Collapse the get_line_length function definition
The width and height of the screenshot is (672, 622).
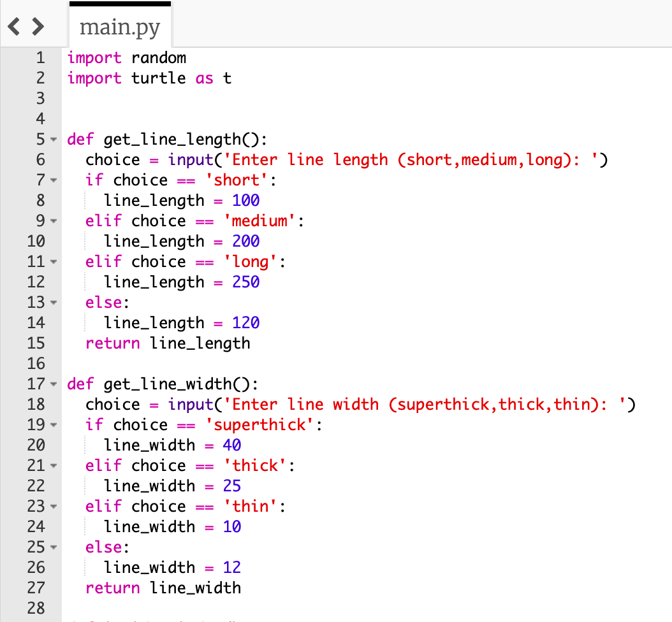(54, 139)
